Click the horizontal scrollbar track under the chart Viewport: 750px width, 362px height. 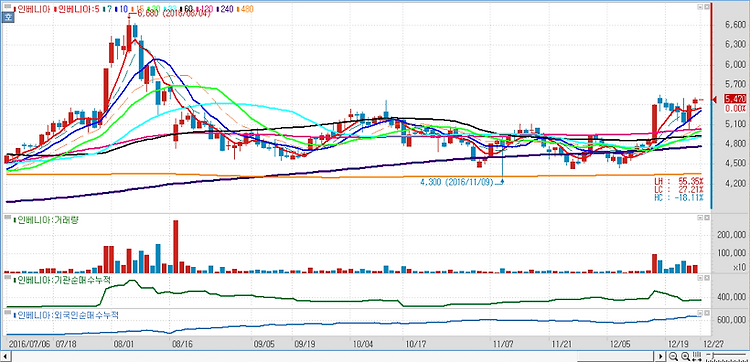(333, 356)
